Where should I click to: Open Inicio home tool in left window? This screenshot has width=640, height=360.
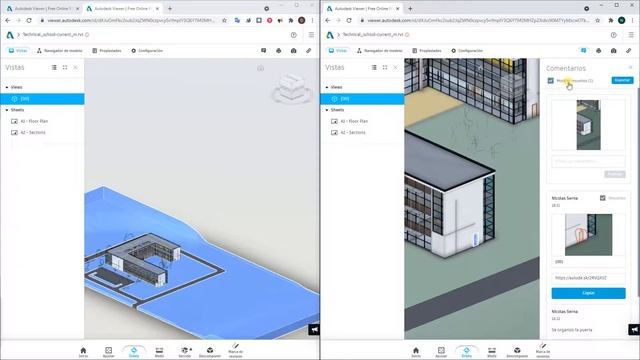tap(83, 352)
